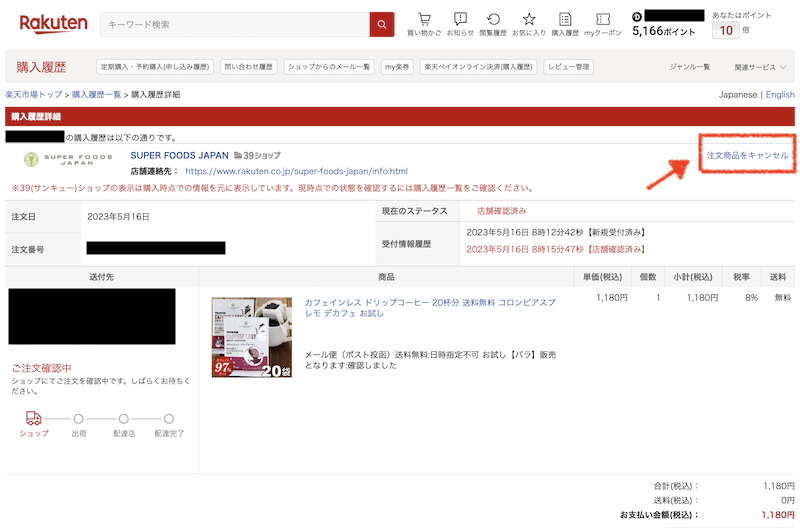Expand the 関連サービス dropdown
This screenshot has height=528, width=800.
760,67
